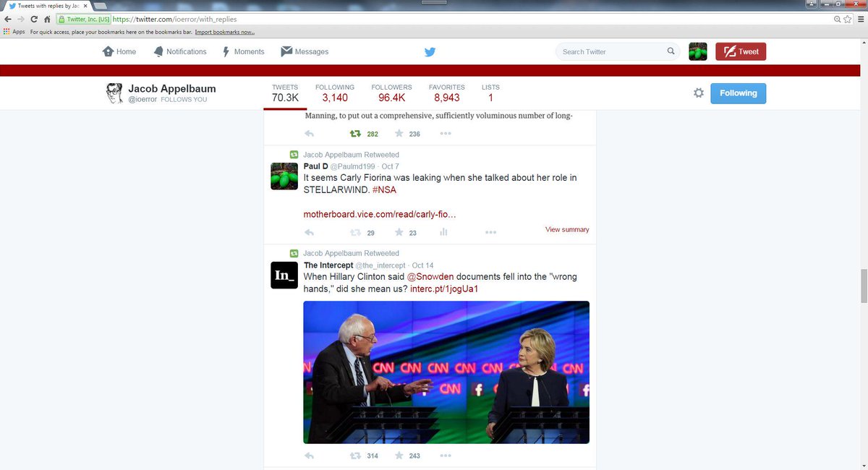Select the Following 3,140 tab

point(335,93)
